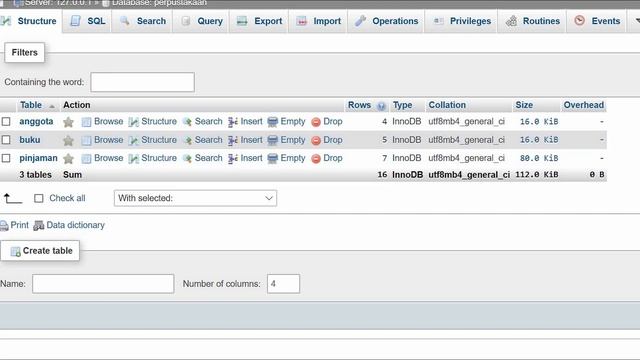Click the Type column header

(402, 105)
